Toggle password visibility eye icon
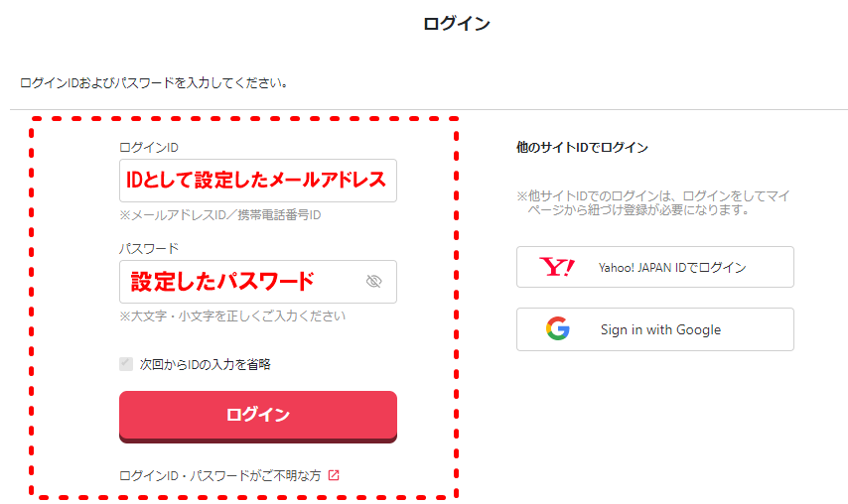This screenshot has height=504, width=848. [373, 281]
